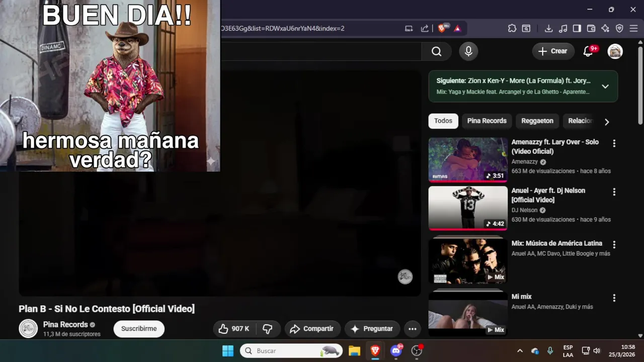This screenshot has height=362, width=644.
Task: Open browser extensions puzzle icon
Action: (512, 29)
